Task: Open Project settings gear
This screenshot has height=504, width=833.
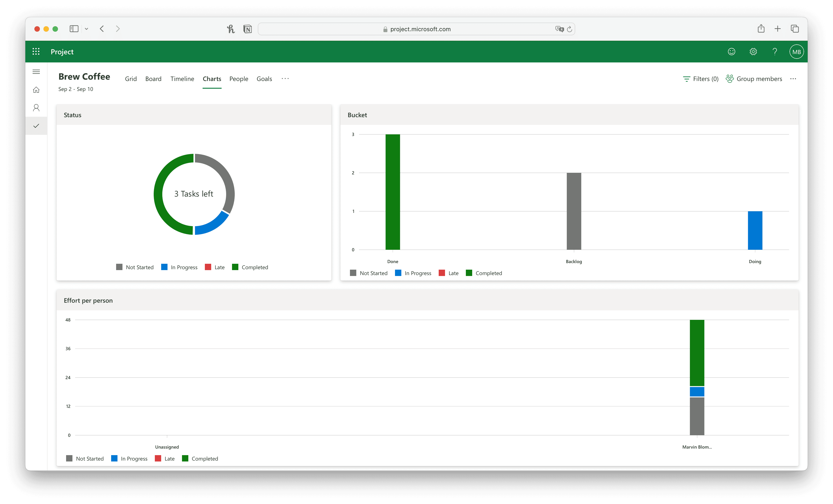Action: coord(753,51)
